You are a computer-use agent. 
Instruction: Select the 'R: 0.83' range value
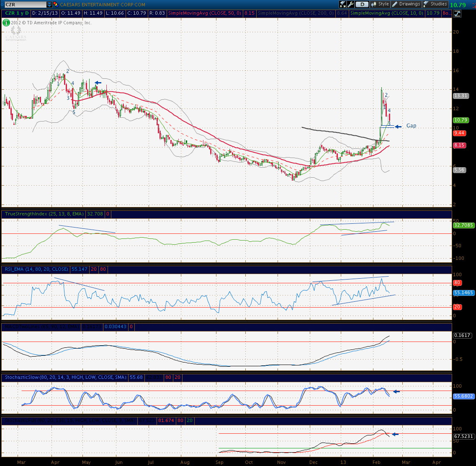(x=157, y=13)
